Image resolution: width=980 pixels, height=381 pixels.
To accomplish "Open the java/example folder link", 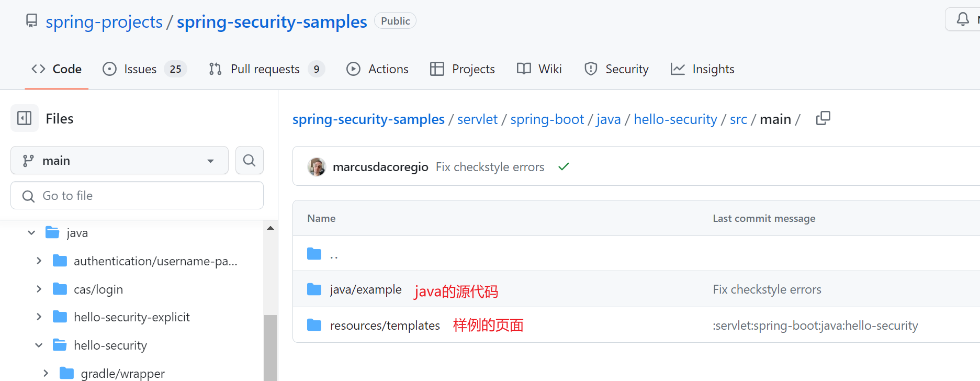I will 366,289.
